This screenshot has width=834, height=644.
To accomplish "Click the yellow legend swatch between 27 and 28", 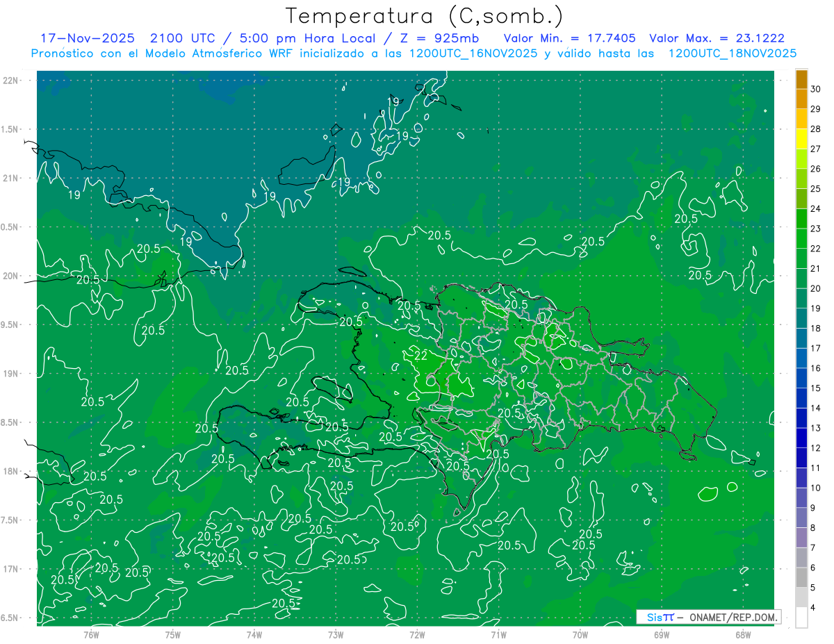I will (x=801, y=138).
